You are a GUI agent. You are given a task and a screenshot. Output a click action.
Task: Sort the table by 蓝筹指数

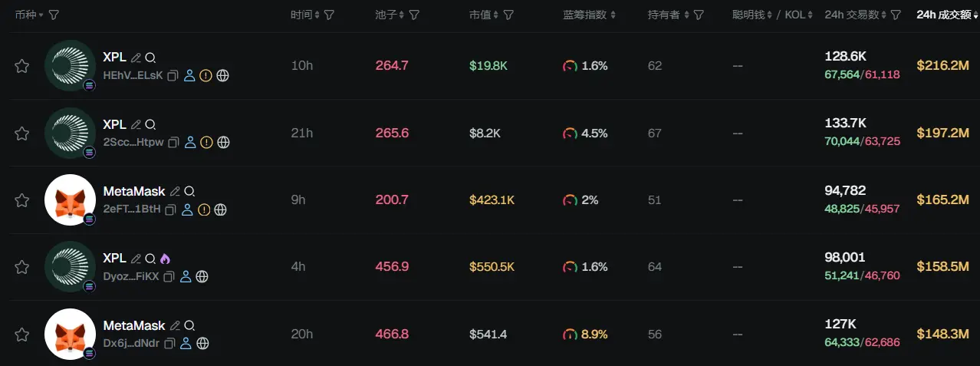point(589,15)
